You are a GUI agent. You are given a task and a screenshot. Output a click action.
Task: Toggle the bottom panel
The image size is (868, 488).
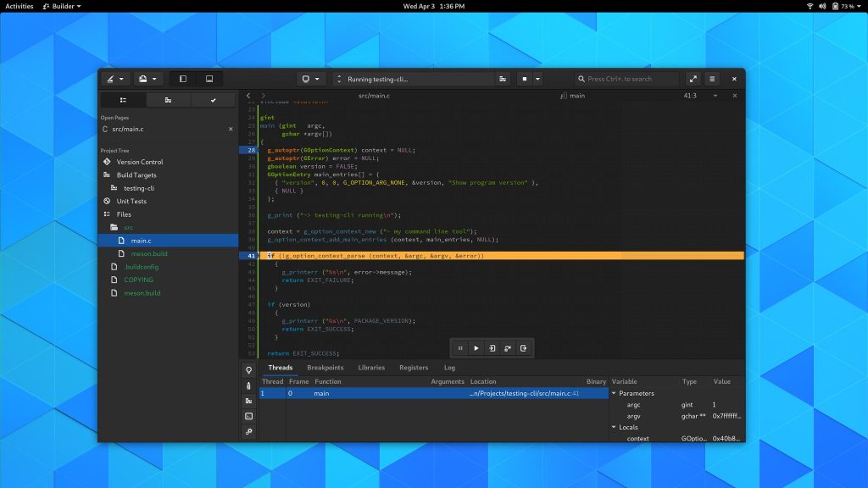tap(209, 79)
